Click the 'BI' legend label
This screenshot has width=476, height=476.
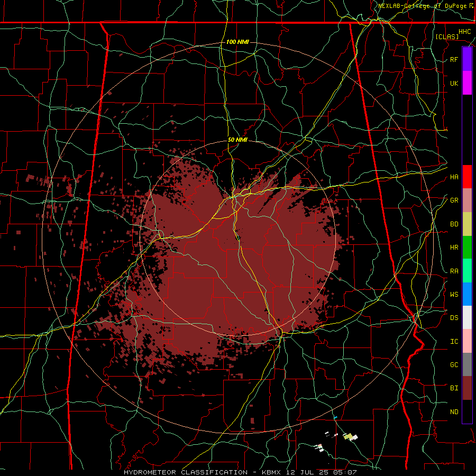pyautogui.click(x=454, y=388)
